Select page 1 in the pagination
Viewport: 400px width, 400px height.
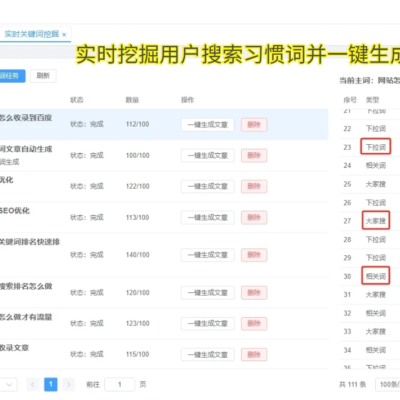pyautogui.click(x=51, y=384)
